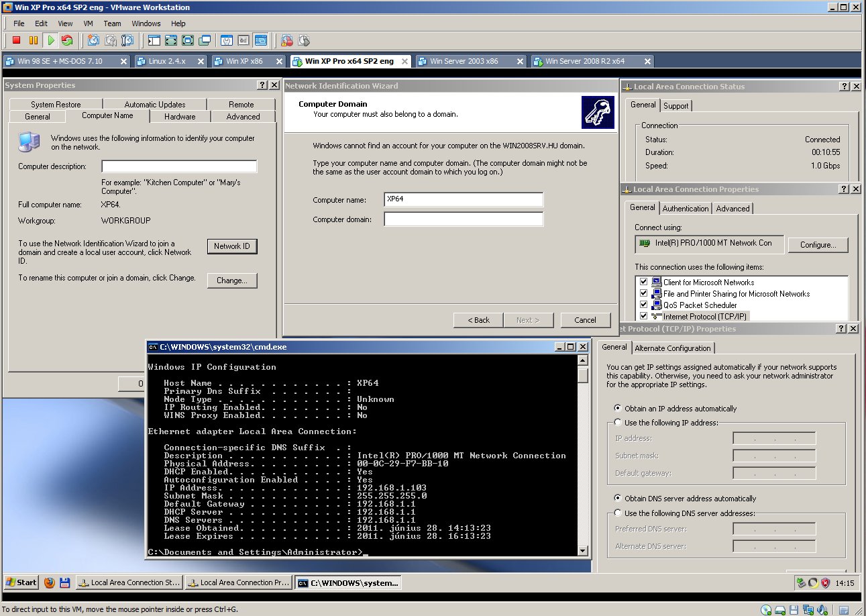This screenshot has width=866, height=616.
Task: Uncheck Client for Microsoft Networks
Action: (x=644, y=283)
